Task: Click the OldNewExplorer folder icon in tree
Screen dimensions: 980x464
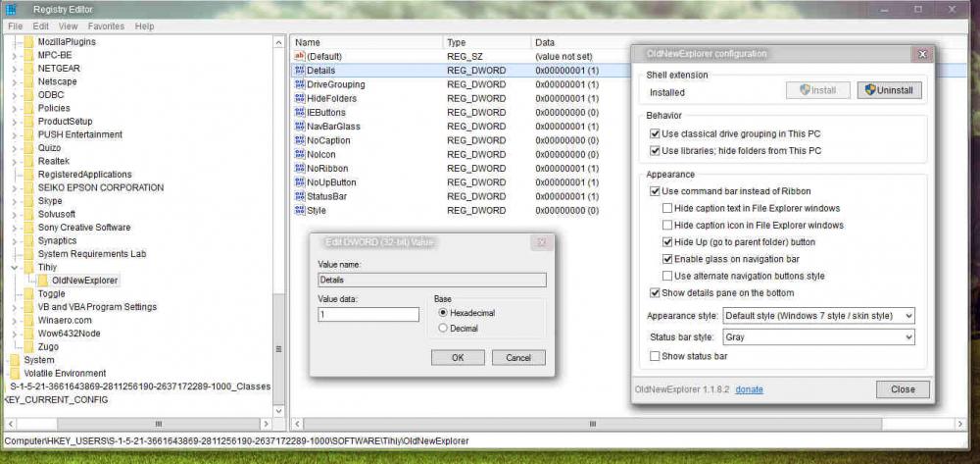Action: (42, 281)
